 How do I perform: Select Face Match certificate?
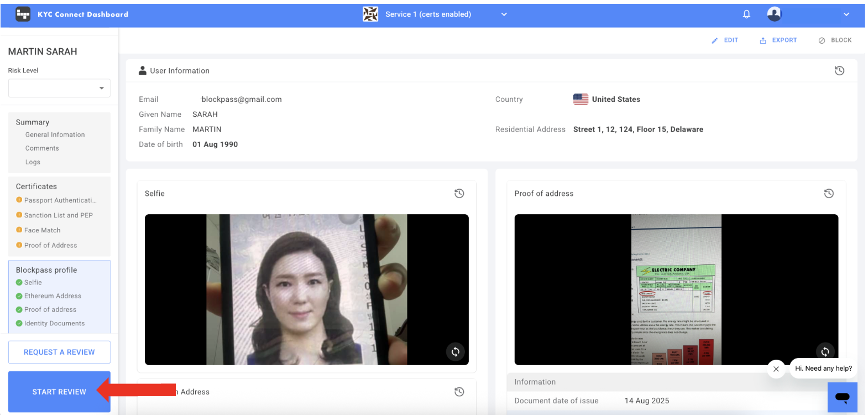[42, 230]
